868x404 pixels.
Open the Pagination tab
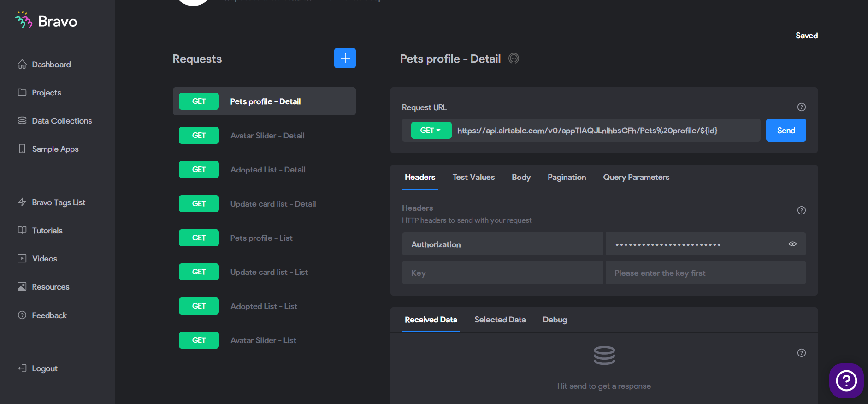(567, 177)
